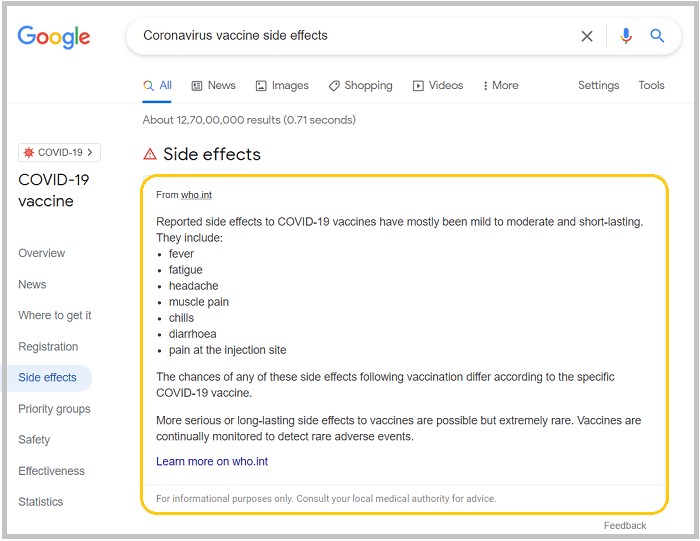700x541 pixels.
Task: Open the More menu with three dots
Action: coord(500,86)
